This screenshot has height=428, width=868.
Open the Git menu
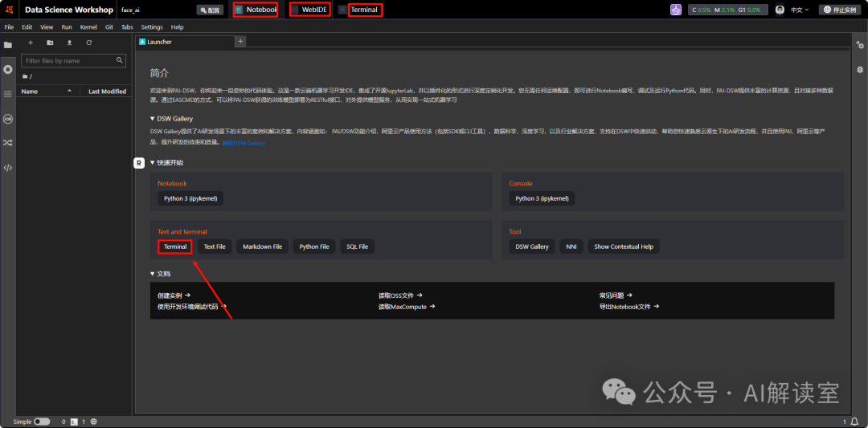pos(109,27)
